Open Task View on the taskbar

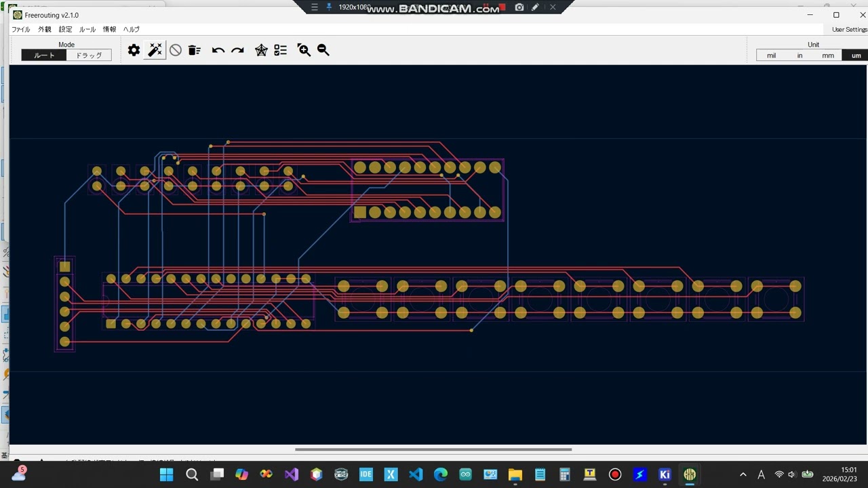coord(217,474)
